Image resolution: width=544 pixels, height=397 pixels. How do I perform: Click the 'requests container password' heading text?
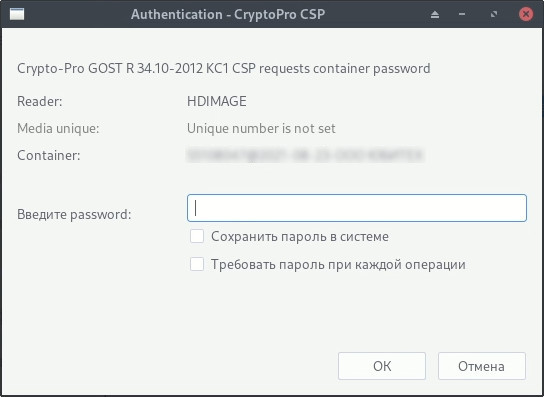coord(345,69)
